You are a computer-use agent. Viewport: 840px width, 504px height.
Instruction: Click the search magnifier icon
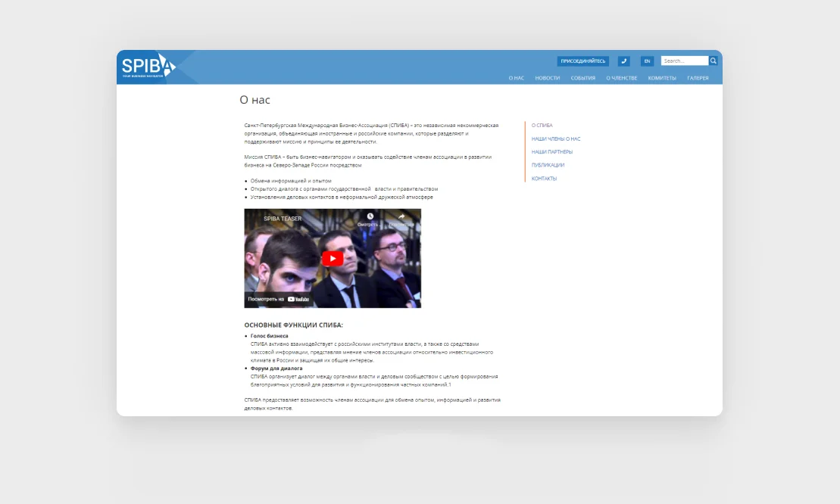click(713, 61)
